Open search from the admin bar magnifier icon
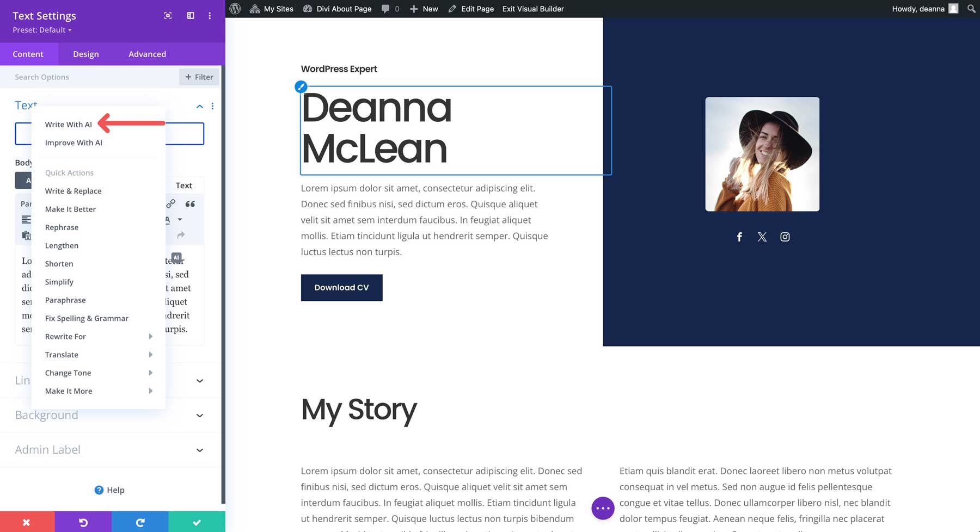The height and width of the screenshot is (532, 980). [x=971, y=9]
